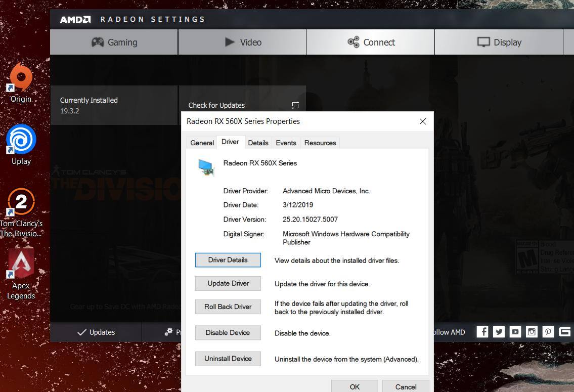Open AMD's Twitter page
574x392 pixels.
pos(499,332)
